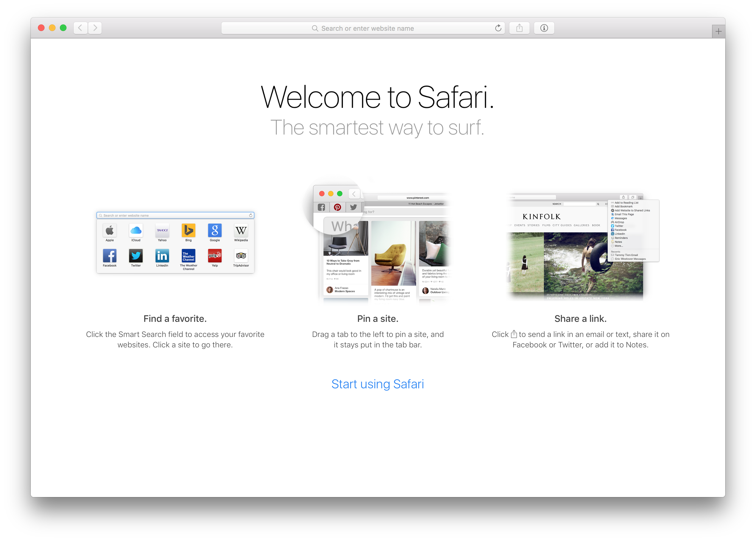Screen dimensions: 756x541
Task: Click the page info circle icon
Action: [x=543, y=27]
